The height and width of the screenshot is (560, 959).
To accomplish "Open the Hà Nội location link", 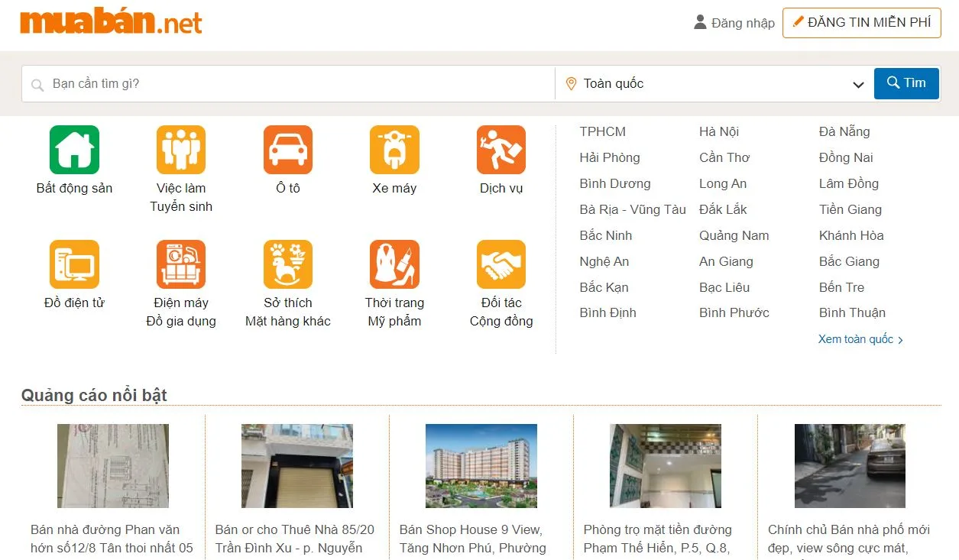I will pos(718,131).
